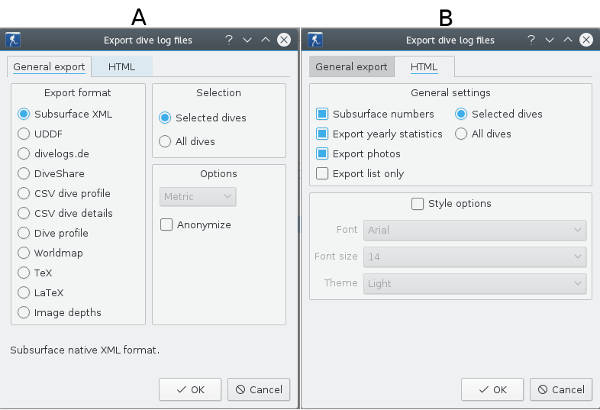The height and width of the screenshot is (410, 600).
Task: Confirm export with OK in window B
Action: pos(492,390)
